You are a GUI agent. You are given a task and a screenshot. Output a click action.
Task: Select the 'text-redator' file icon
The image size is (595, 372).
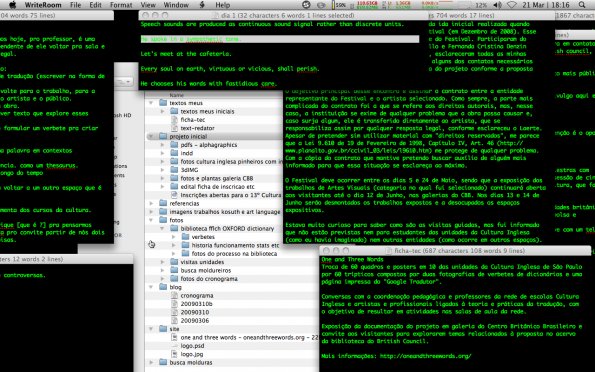coord(174,128)
